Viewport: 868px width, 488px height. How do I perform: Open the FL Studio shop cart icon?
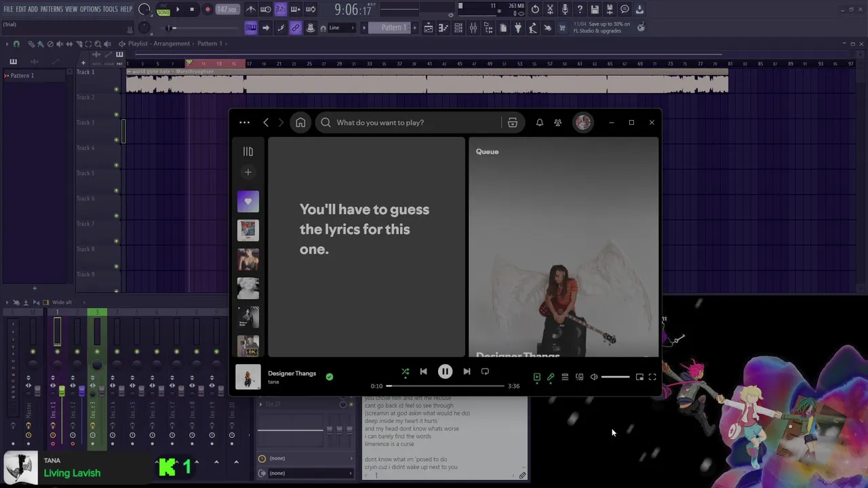pyautogui.click(x=562, y=28)
